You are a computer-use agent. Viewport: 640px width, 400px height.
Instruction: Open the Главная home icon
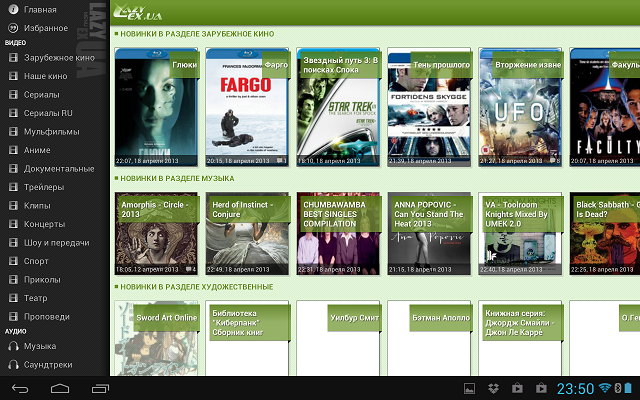point(13,9)
